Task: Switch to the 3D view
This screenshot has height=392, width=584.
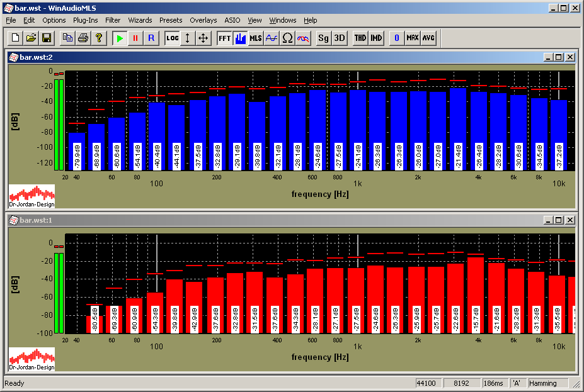Action: 340,38
